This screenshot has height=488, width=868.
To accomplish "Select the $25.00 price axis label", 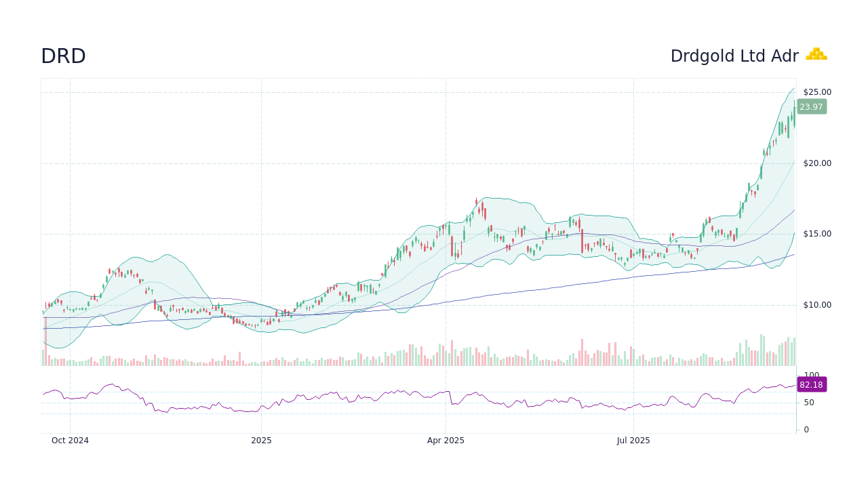I will (x=816, y=91).
